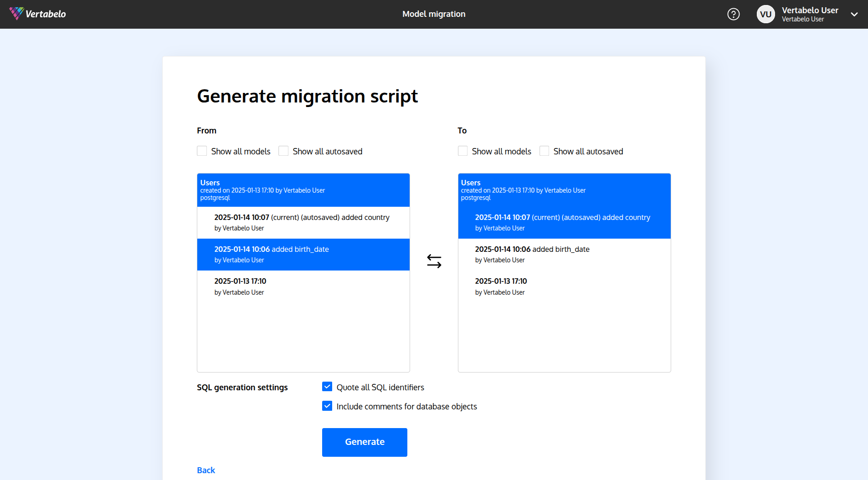Choose From version 2025-01-13 17:10
This screenshot has height=480, width=868.
point(303,286)
